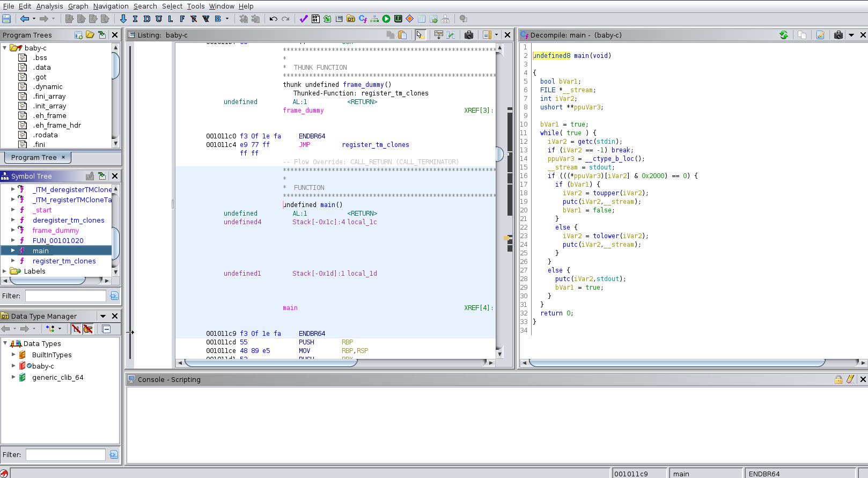Click the green run script button
Image resolution: width=868 pixels, height=478 pixels.
386,19
